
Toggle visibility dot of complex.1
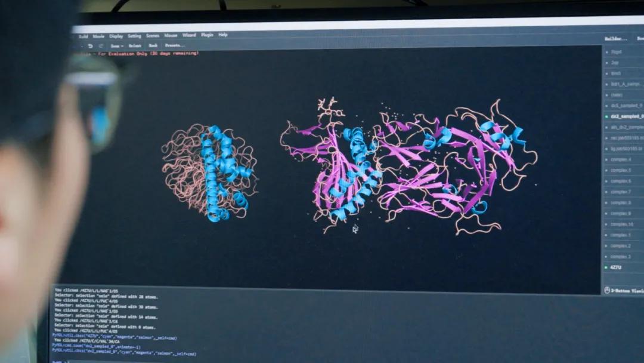click(606, 235)
